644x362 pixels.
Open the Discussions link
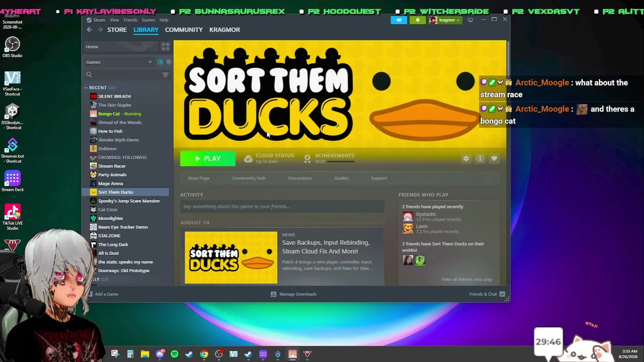coord(300,178)
